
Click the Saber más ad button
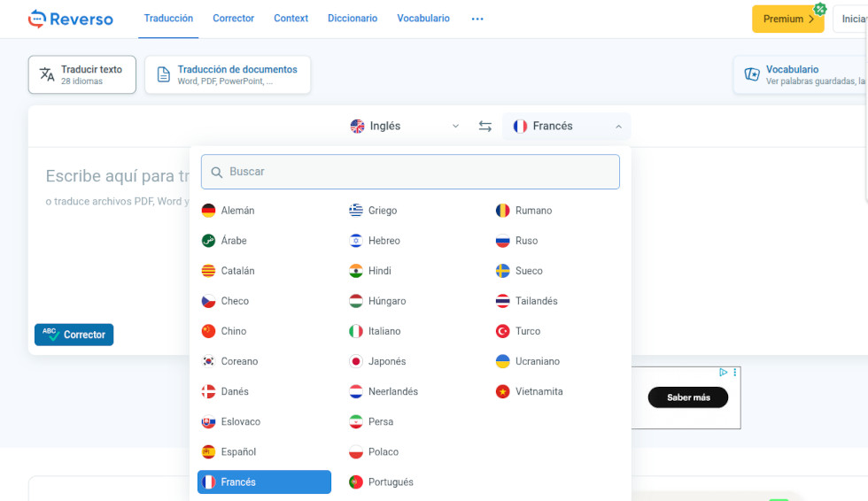click(687, 397)
